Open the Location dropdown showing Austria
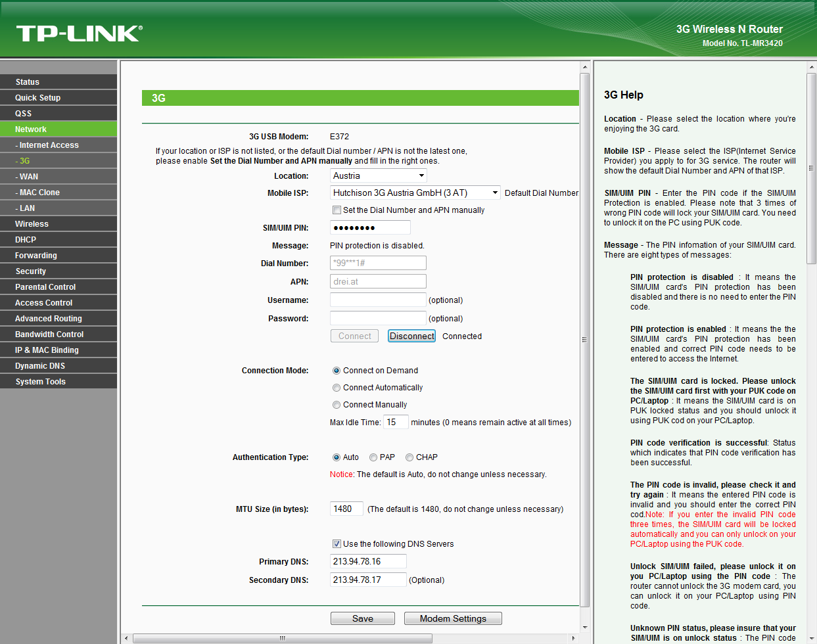This screenshot has width=817, height=644. click(378, 175)
